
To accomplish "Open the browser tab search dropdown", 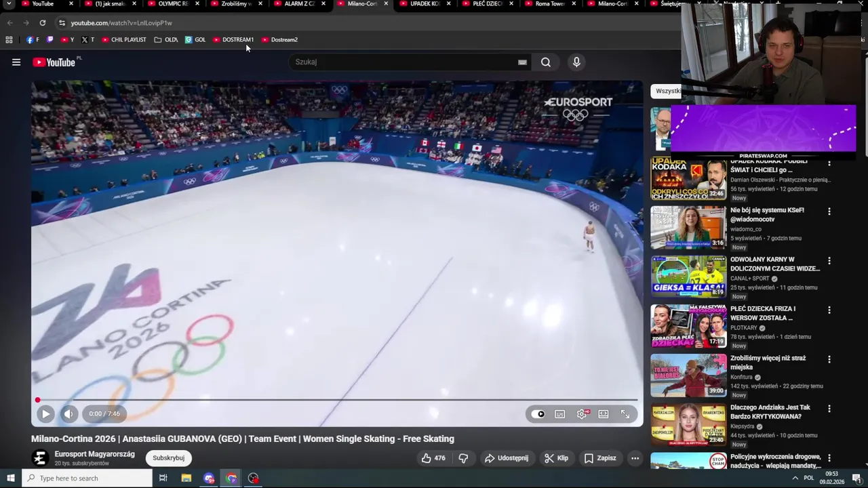I will pyautogui.click(x=9, y=4).
